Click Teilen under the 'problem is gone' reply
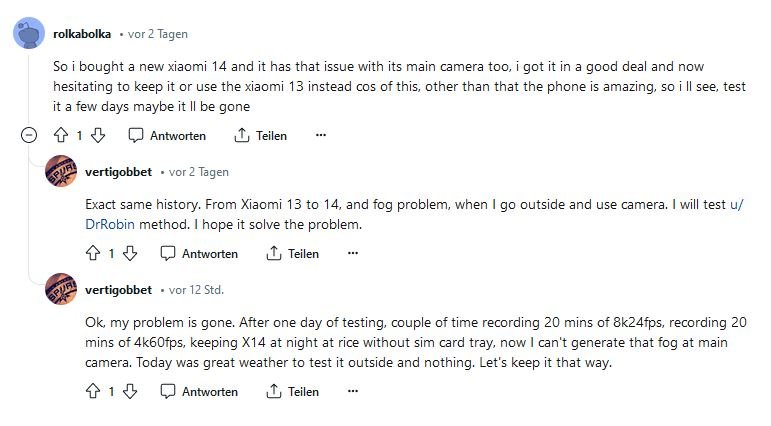This screenshot has width=771, height=426. point(292,391)
